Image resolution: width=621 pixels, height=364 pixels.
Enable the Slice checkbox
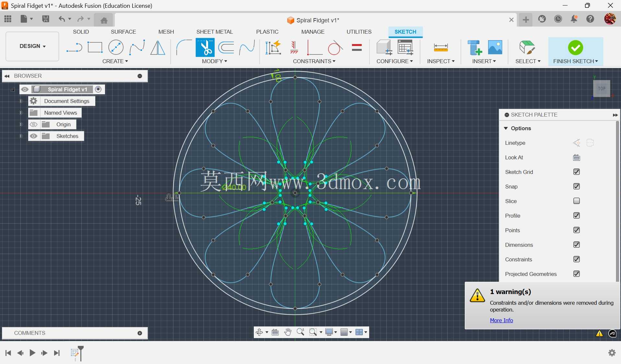[x=577, y=201]
